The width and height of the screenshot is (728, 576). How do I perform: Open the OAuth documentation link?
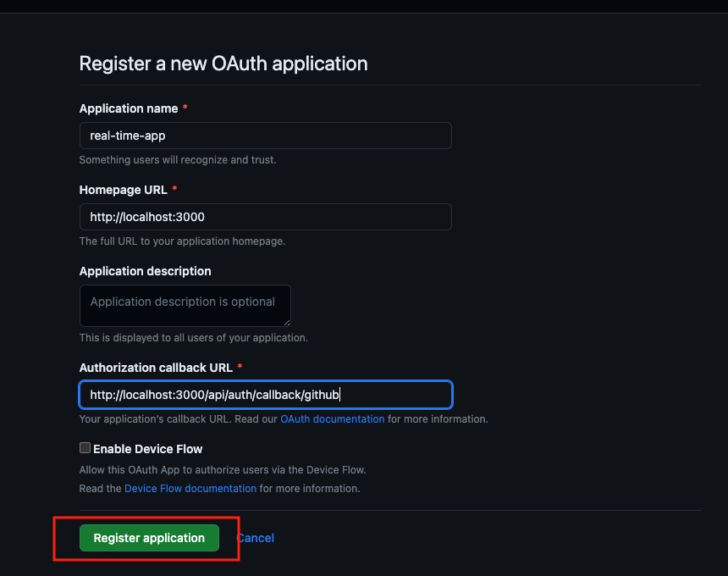[332, 419]
